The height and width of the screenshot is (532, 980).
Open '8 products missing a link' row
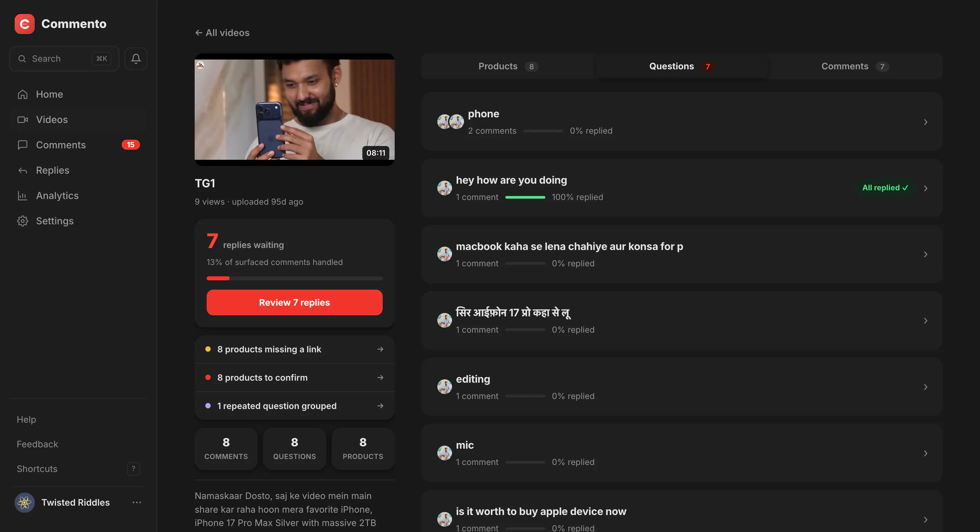click(x=294, y=349)
